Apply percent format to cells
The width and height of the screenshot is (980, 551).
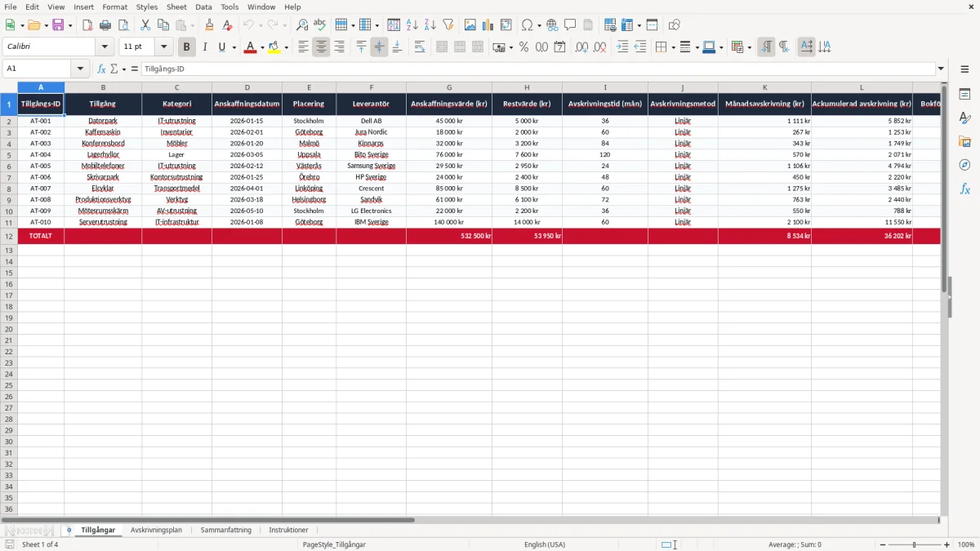pos(523,47)
